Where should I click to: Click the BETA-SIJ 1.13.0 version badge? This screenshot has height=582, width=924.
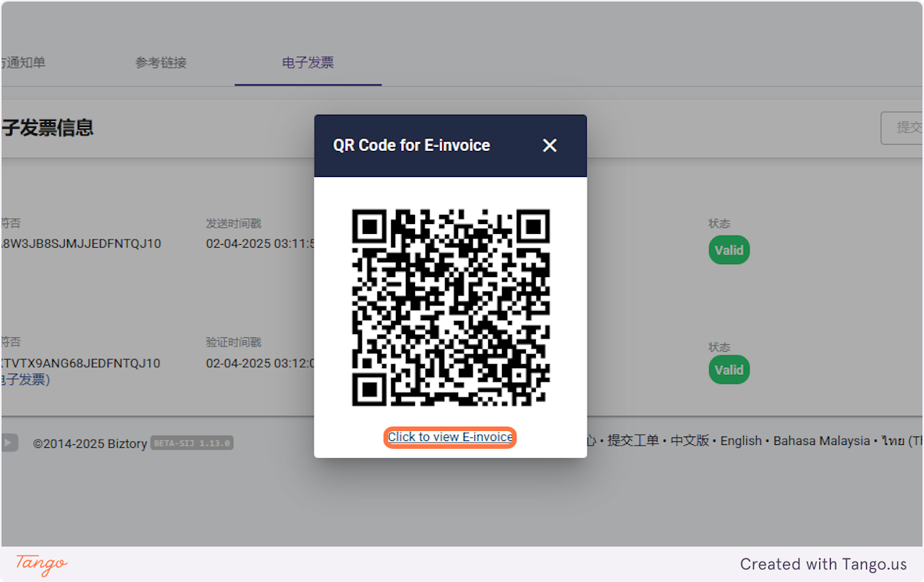(x=192, y=443)
